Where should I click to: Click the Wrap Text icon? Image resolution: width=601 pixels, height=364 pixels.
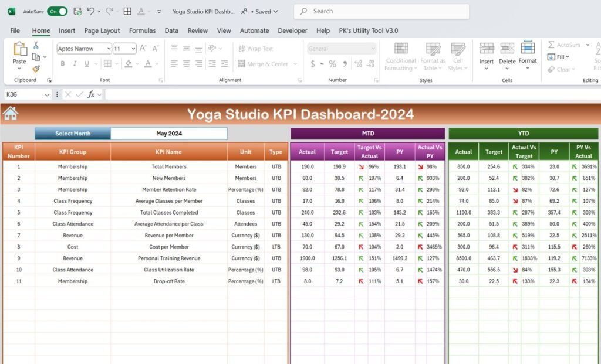255,48
